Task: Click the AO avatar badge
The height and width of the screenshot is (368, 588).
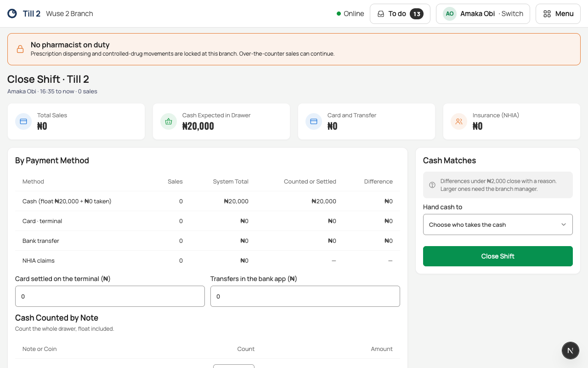Action: click(450, 14)
